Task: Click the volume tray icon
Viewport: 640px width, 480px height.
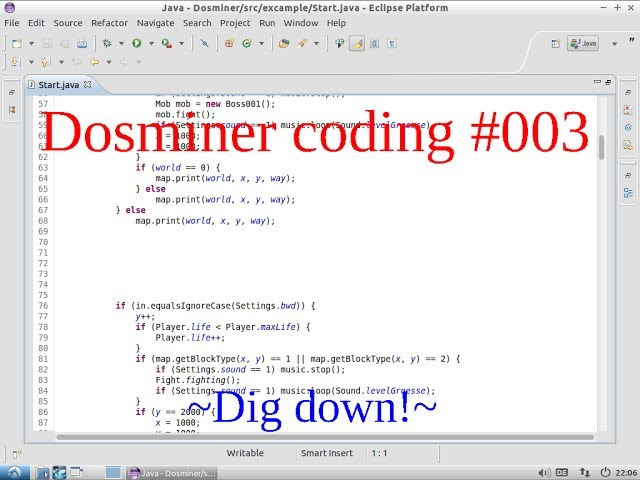Action: pyautogui.click(x=544, y=473)
